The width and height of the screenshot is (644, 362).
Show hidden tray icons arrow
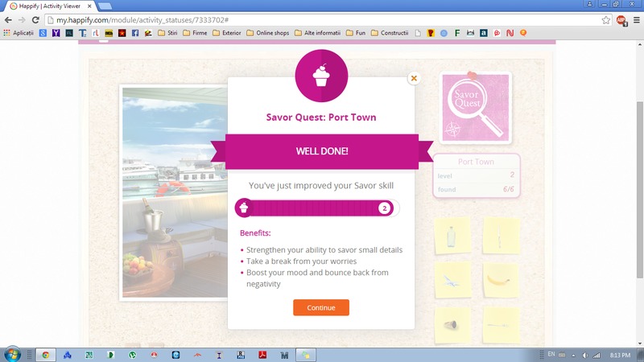tap(573, 356)
